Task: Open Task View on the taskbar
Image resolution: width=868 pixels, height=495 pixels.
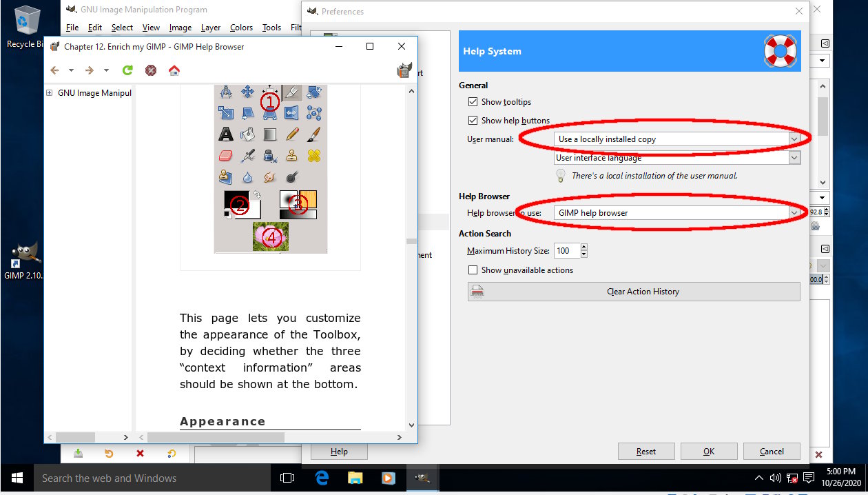Action: point(287,478)
